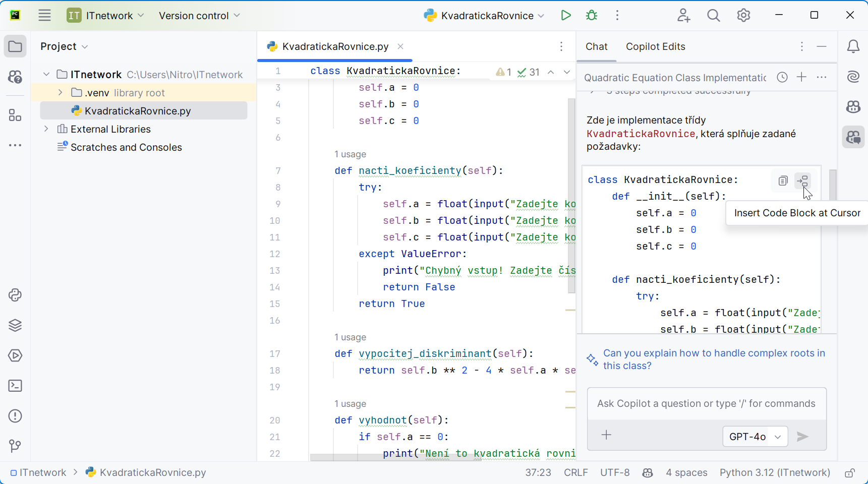Screen dimensions: 868x484
Task: Switch to the Copilot Edits tab
Action: pos(655,47)
